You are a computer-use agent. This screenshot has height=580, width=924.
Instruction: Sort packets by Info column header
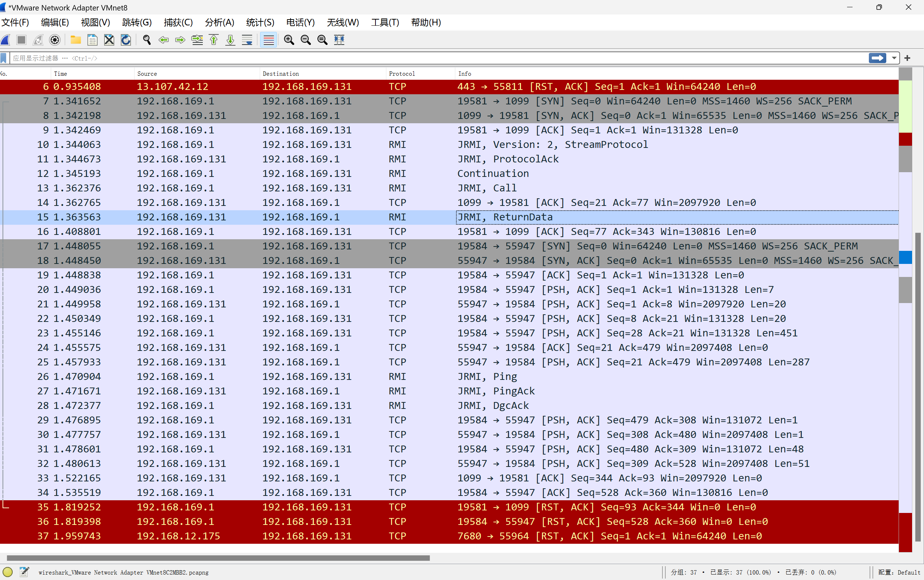[677, 74]
